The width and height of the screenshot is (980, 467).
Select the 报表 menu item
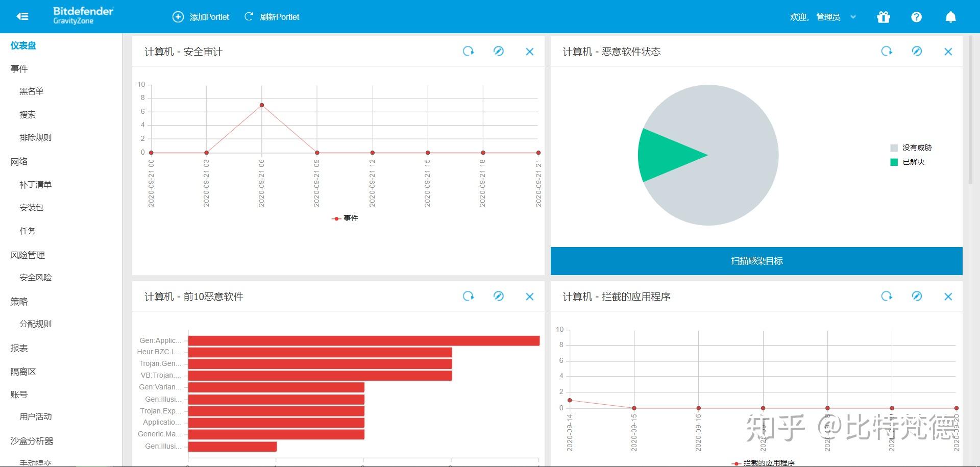tap(19, 348)
